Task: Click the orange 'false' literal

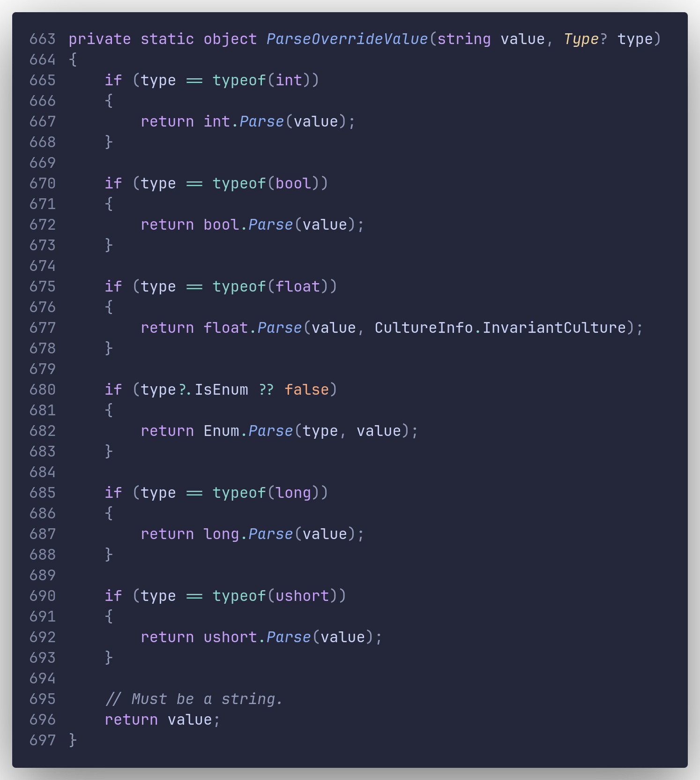Action: [306, 390]
